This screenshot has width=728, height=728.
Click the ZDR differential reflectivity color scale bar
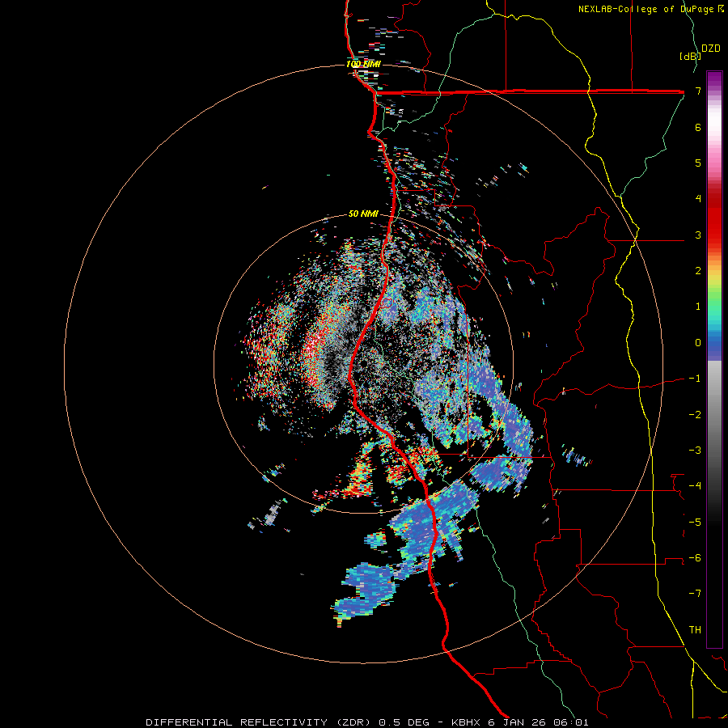pyautogui.click(x=714, y=359)
